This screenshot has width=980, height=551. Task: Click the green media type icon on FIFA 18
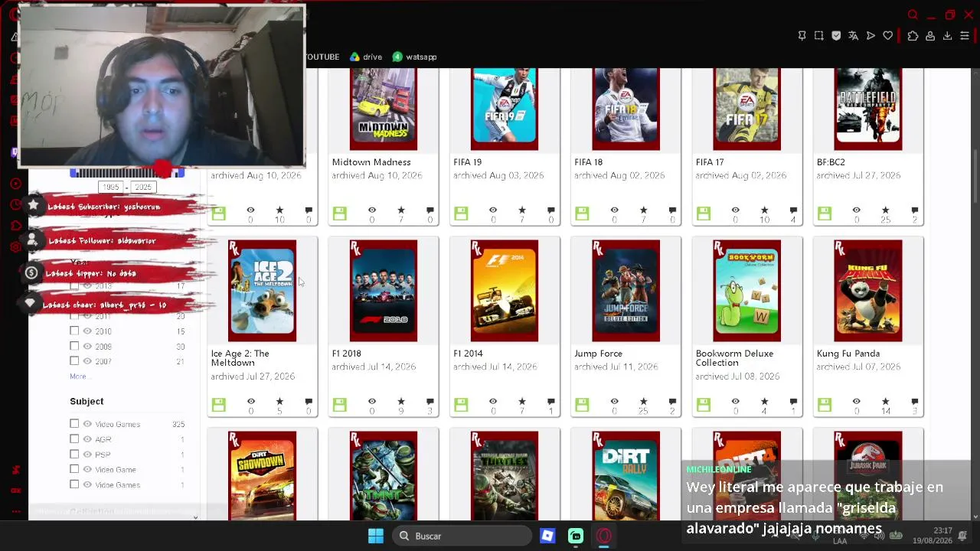pyautogui.click(x=582, y=214)
